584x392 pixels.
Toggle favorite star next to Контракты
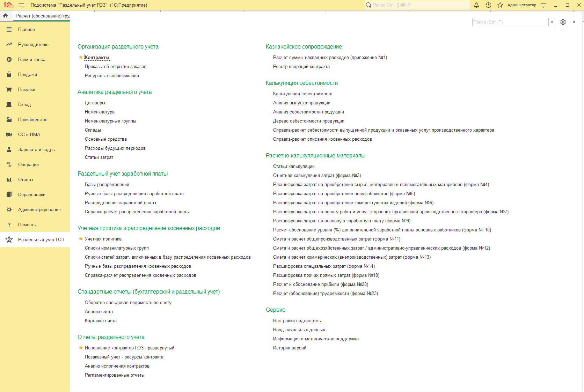coord(81,57)
